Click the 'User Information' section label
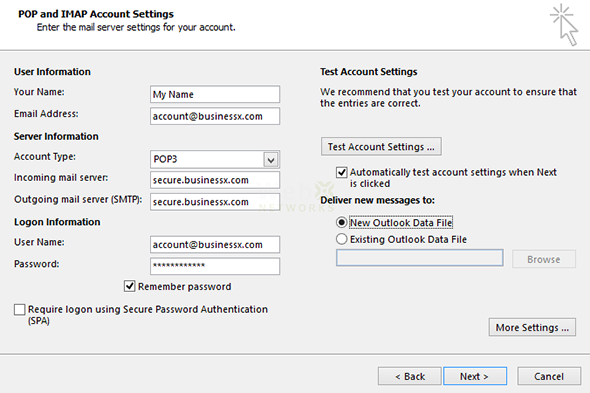This screenshot has height=393, width=590. point(52,72)
